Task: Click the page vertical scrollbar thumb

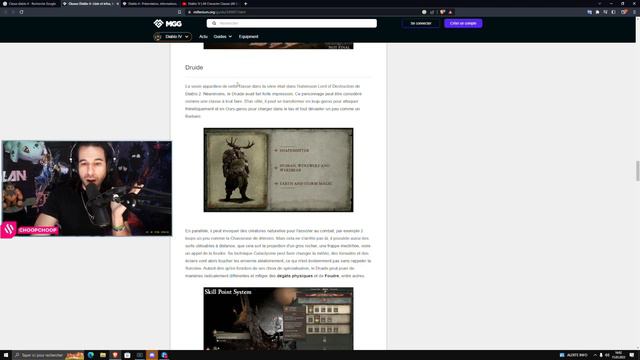Action: point(638,171)
